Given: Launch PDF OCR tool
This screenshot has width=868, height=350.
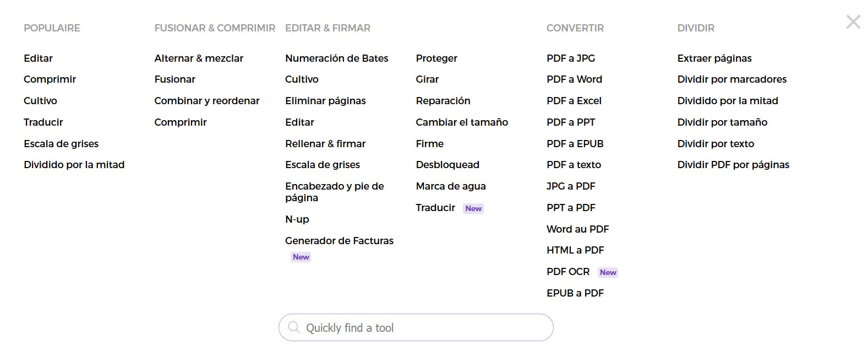Looking at the screenshot, I should 567,272.
